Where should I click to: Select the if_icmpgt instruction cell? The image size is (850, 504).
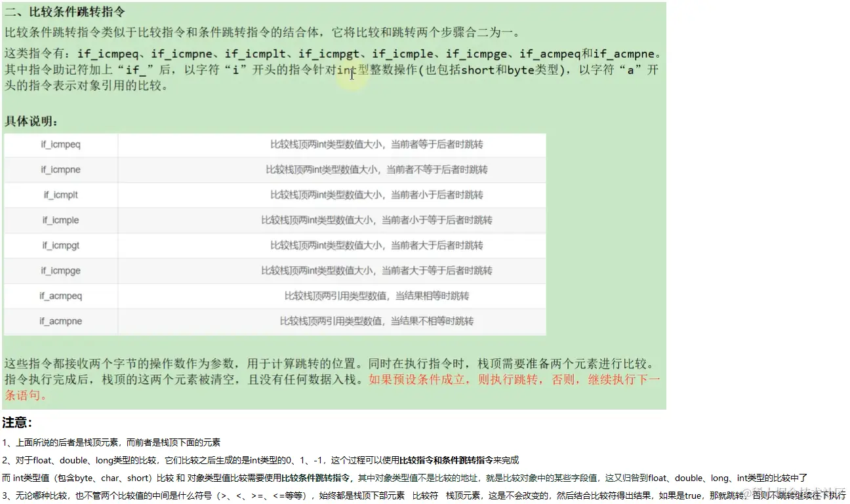tap(60, 245)
